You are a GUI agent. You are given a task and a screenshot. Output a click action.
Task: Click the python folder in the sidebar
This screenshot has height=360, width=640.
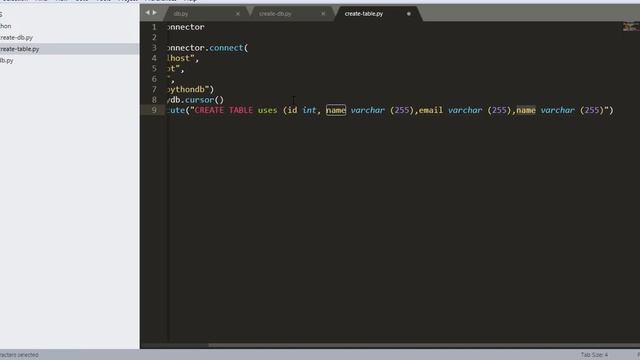[6, 26]
